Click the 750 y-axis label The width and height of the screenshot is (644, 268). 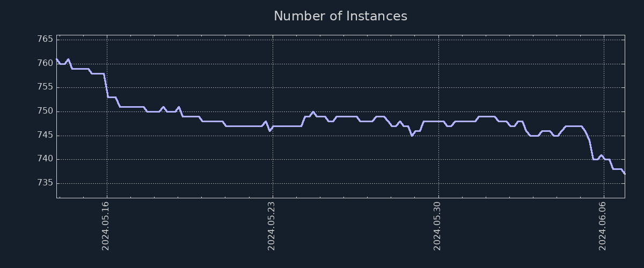[x=45, y=111]
